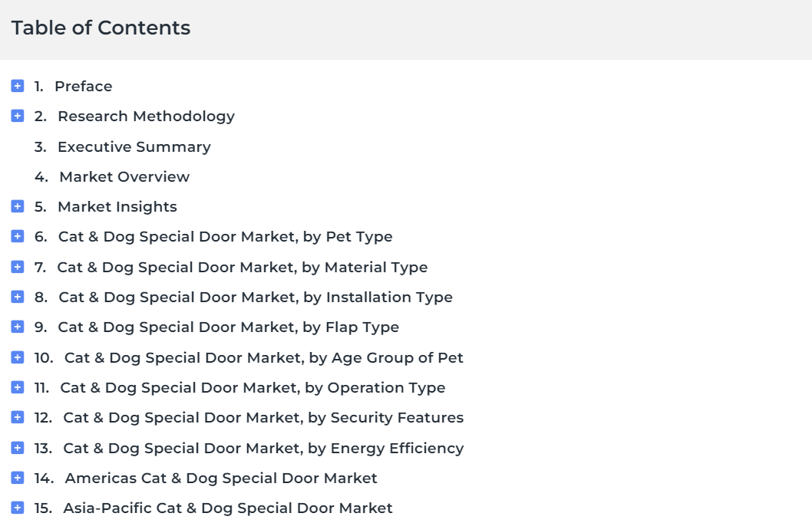This screenshot has width=812, height=523.
Task: Expand plus icon beside by Material Type
Action: 18,267
